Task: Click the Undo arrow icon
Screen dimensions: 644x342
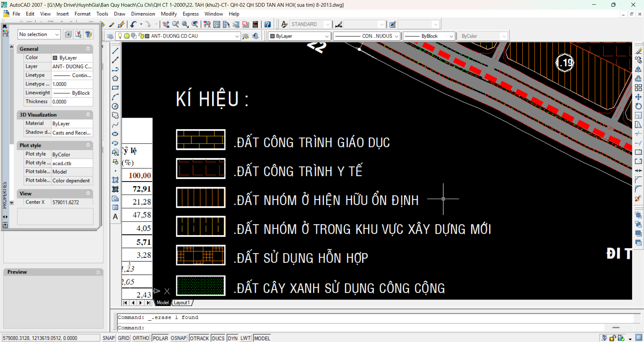Action: click(x=133, y=24)
